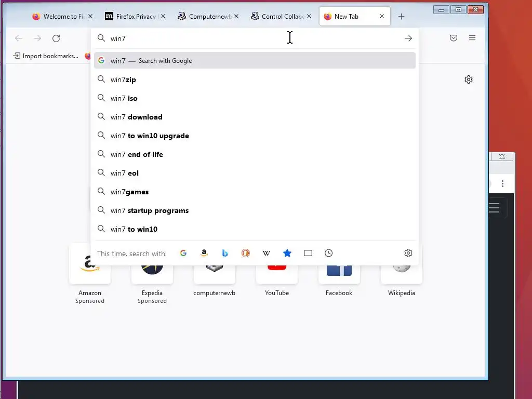
Task: Click Import bookmarks in bookmarks toolbar
Action: point(46,56)
